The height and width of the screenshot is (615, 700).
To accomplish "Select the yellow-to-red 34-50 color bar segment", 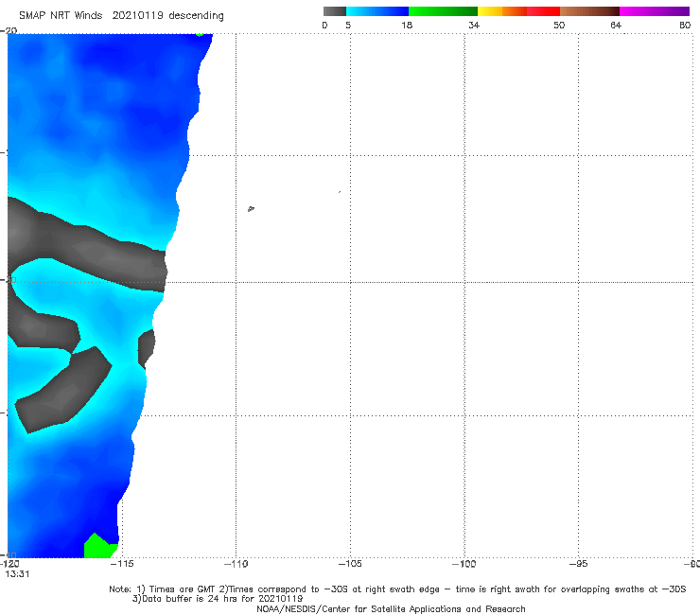I will point(518,11).
